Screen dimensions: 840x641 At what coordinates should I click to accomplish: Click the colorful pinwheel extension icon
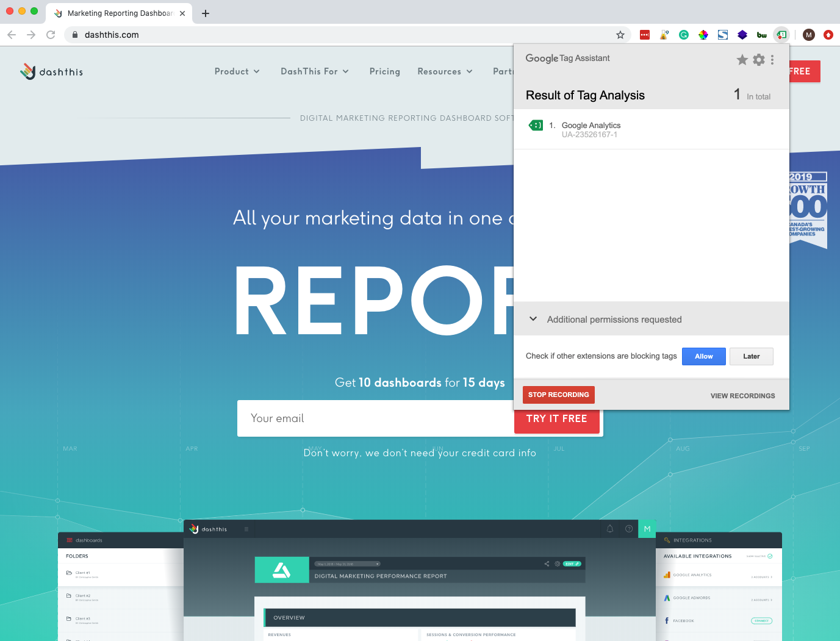click(703, 35)
